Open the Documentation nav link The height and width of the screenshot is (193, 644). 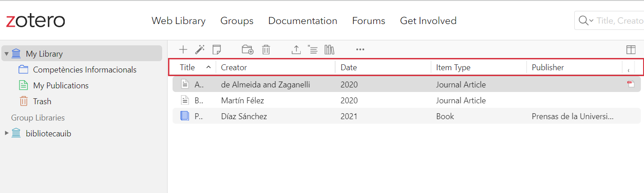[303, 21]
